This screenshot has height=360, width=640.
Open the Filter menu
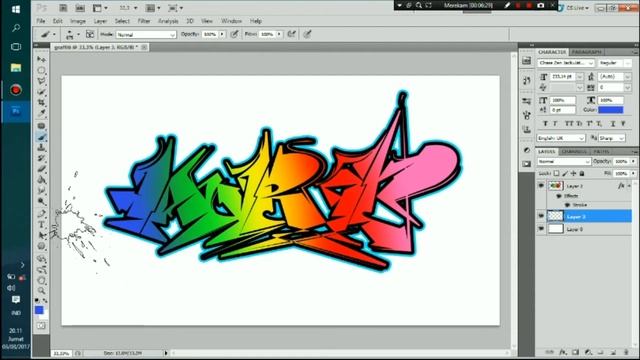coord(144,21)
